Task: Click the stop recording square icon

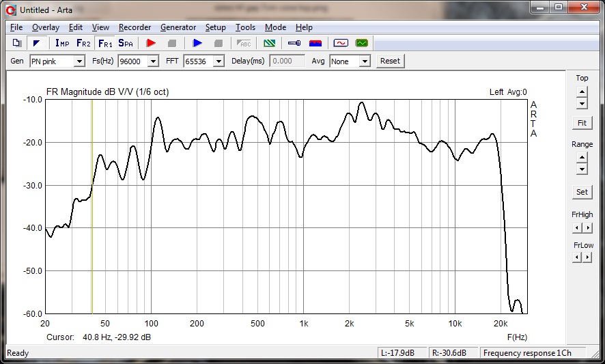Action: click(172, 43)
